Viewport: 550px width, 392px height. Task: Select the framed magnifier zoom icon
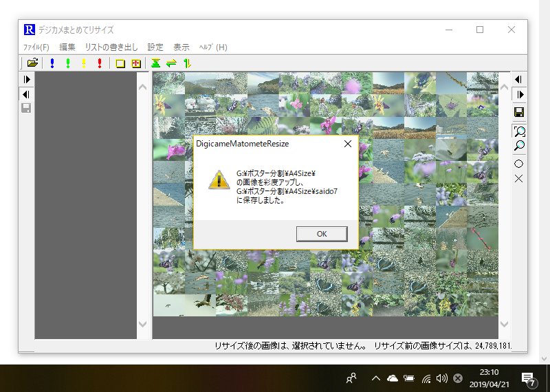(x=519, y=131)
